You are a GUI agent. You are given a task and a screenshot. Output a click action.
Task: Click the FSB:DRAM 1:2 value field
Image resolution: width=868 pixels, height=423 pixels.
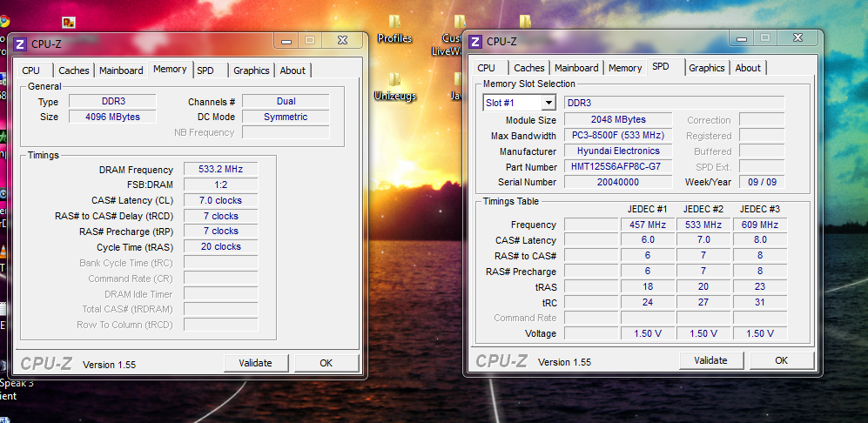[x=221, y=185]
